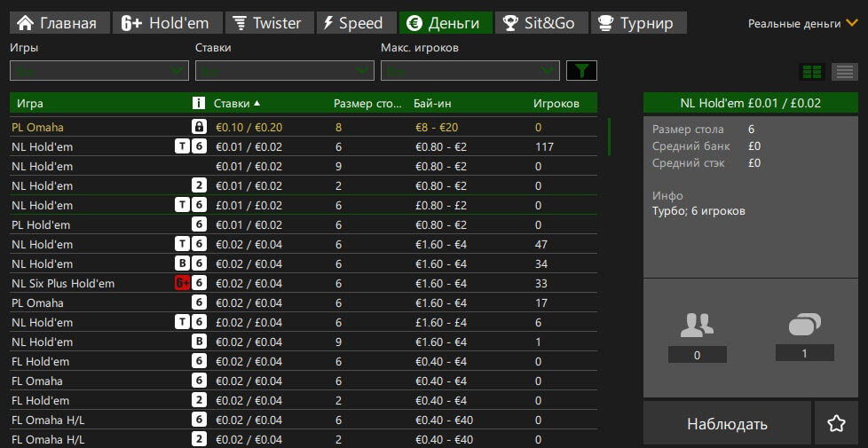Select the Деньги cash games tab
This screenshot has width=868, height=448.
(x=446, y=23)
